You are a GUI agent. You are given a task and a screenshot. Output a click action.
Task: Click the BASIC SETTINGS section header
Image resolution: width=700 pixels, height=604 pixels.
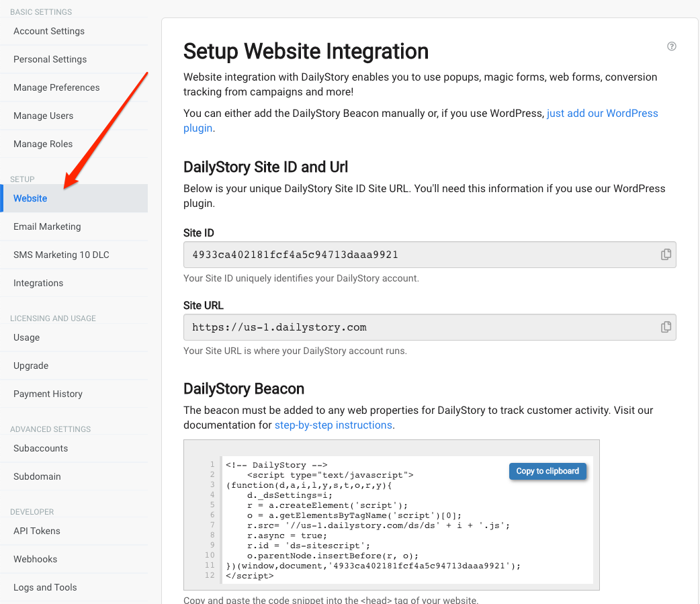coord(41,12)
